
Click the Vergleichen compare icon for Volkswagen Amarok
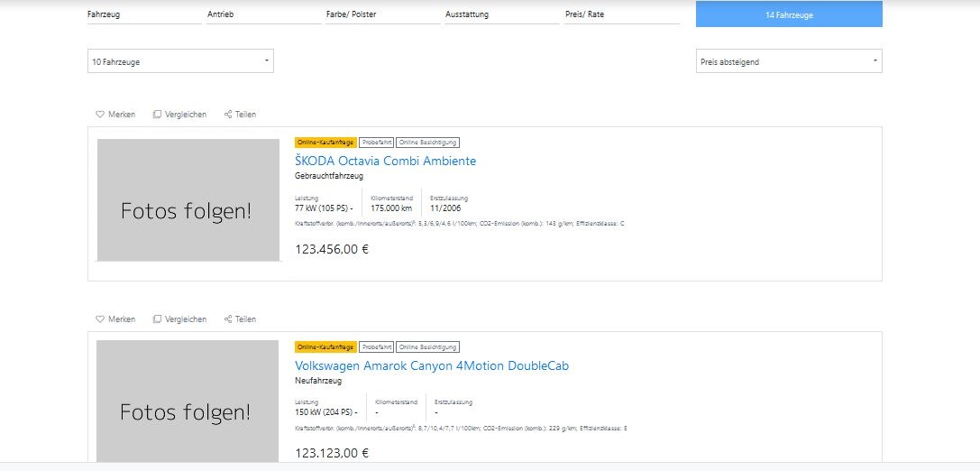pos(158,319)
